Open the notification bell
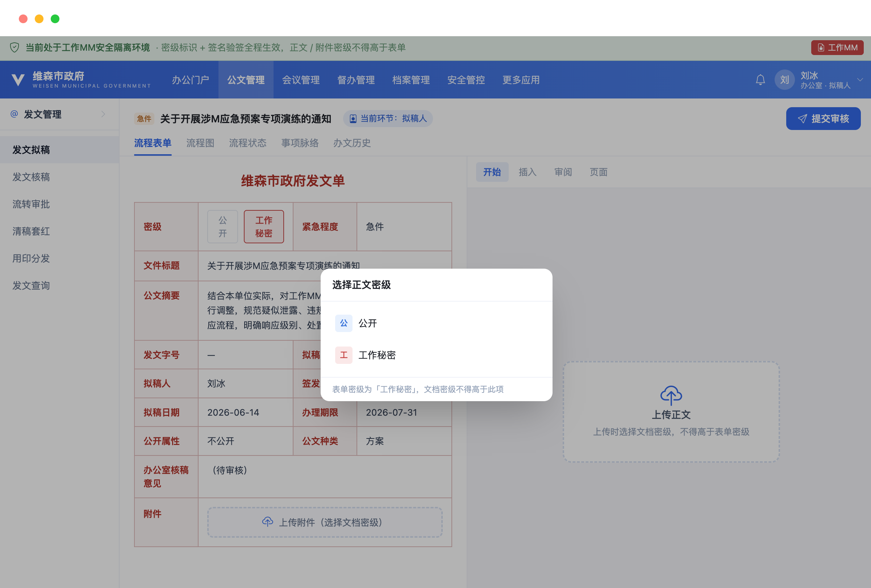The image size is (871, 588). point(760,80)
